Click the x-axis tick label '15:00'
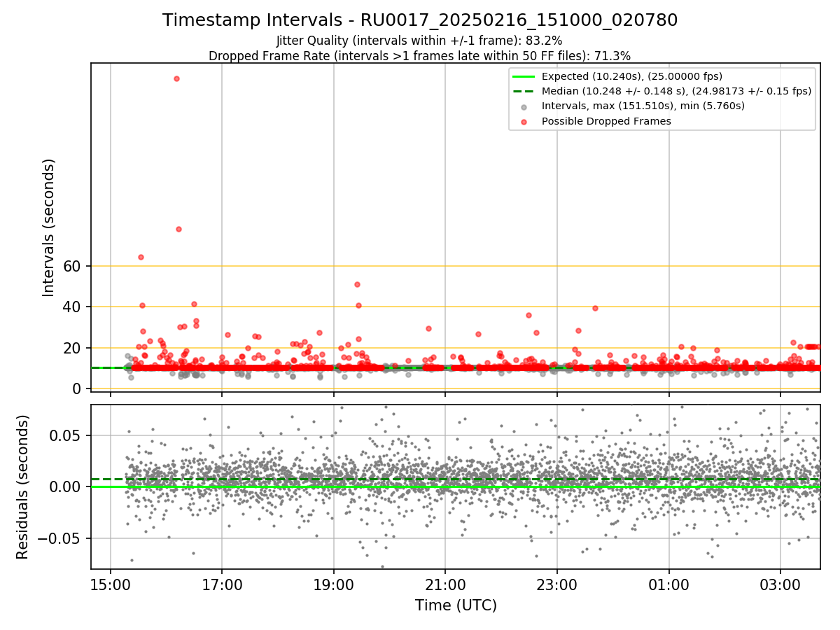Screen dimensions: 840x630 click(x=111, y=584)
